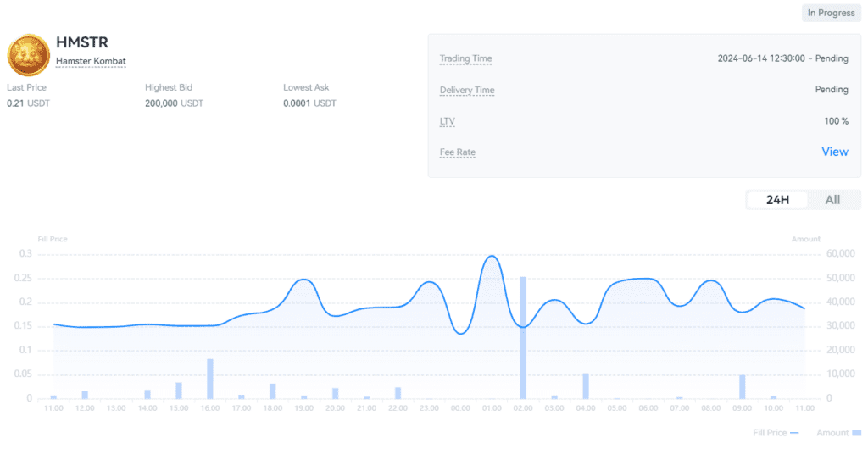This screenshot has width=868, height=449.
Task: Click the Highest Bid 200,000 USDT value
Action: pos(174,103)
